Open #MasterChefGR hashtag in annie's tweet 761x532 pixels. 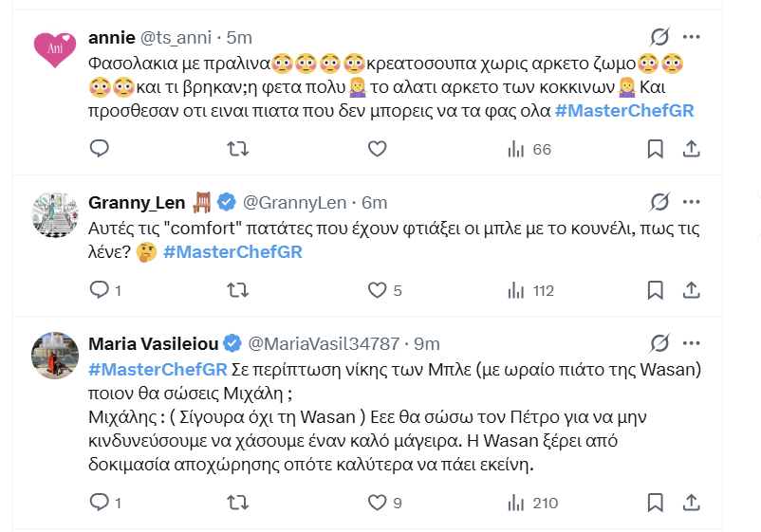click(x=624, y=111)
